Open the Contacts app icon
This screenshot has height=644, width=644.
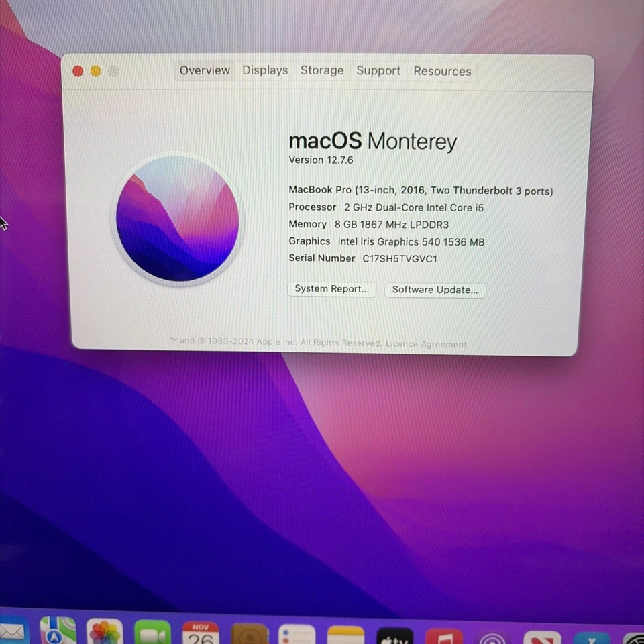point(248,634)
